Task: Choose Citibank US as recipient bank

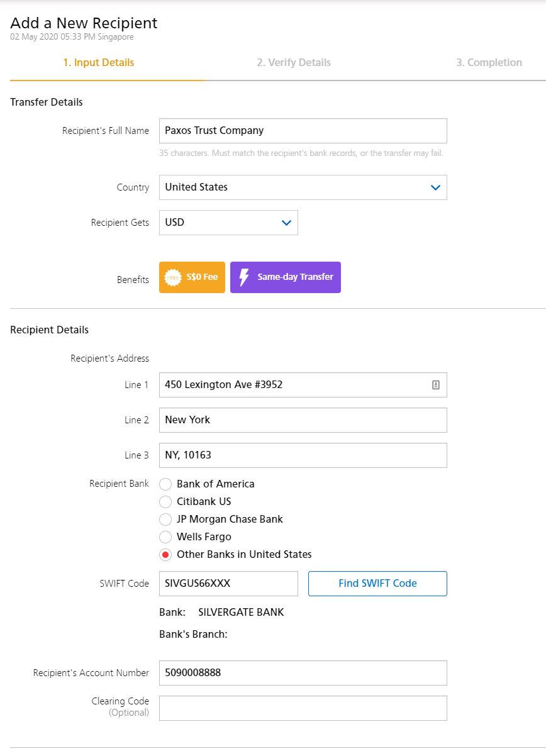Action: 165,502
